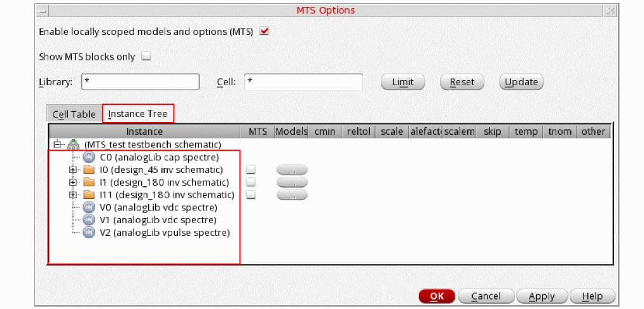Confirm with the OK button
Screen dimensions: 644x309
pos(437,296)
